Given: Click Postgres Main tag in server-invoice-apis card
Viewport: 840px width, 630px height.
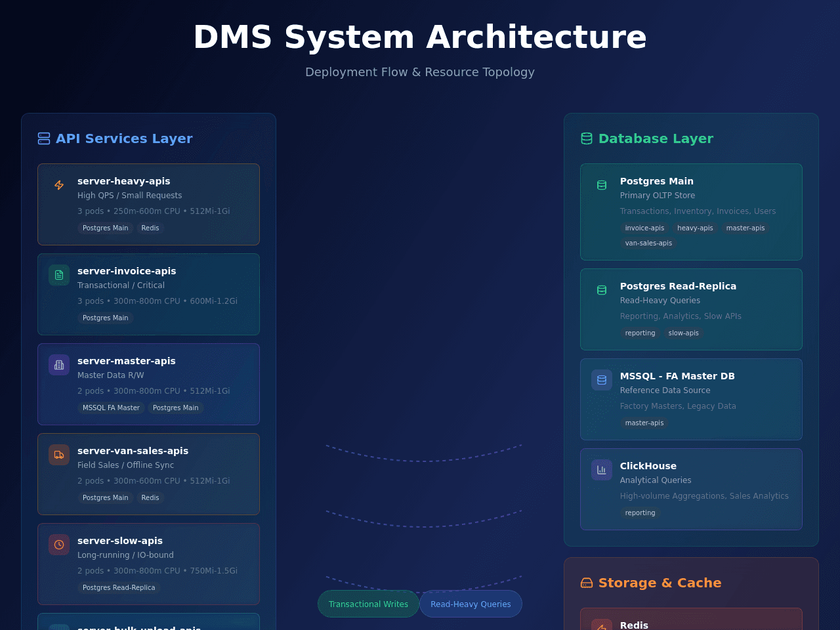Looking at the screenshot, I should click(106, 318).
